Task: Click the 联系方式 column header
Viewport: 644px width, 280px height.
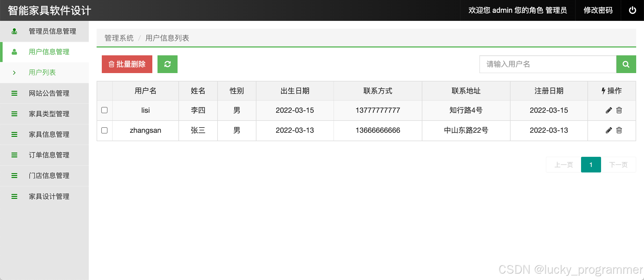Action: point(378,91)
